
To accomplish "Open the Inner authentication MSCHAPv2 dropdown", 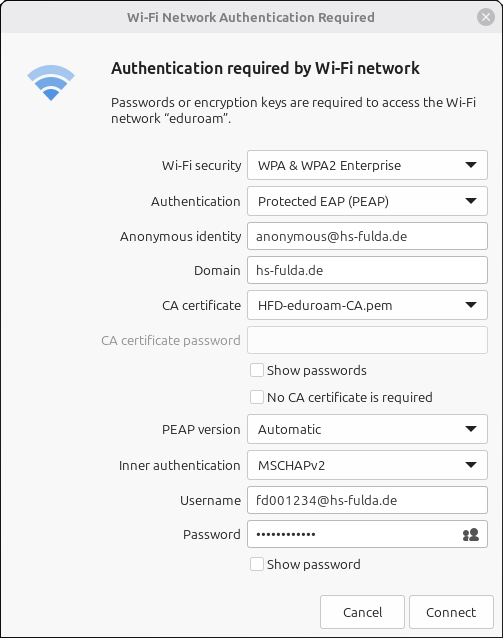I will (367, 465).
